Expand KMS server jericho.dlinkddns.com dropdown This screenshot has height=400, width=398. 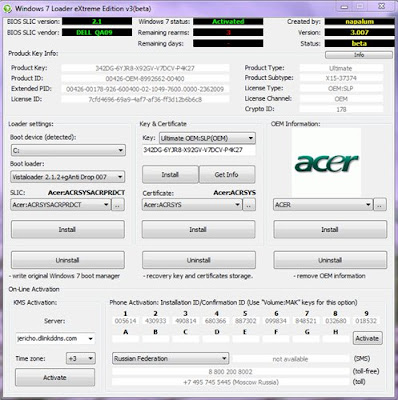[55, 339]
